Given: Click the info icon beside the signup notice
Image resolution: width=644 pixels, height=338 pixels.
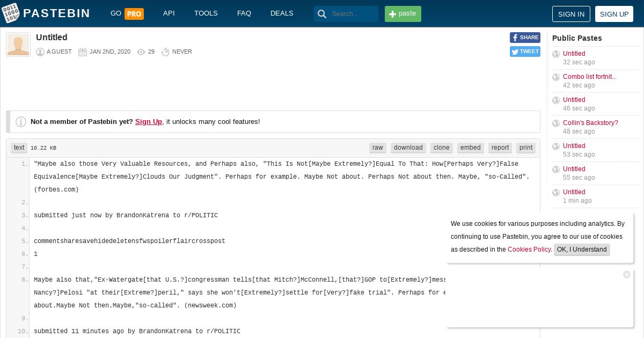Looking at the screenshot, I should tap(21, 122).
